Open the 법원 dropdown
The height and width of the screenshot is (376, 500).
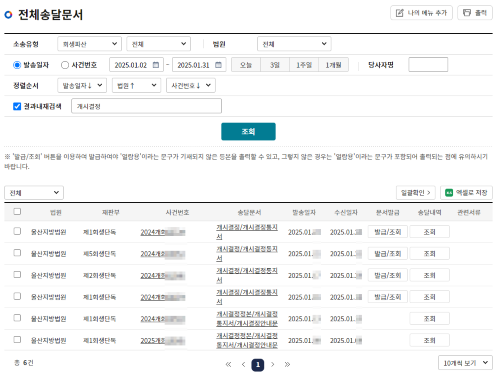[294, 44]
